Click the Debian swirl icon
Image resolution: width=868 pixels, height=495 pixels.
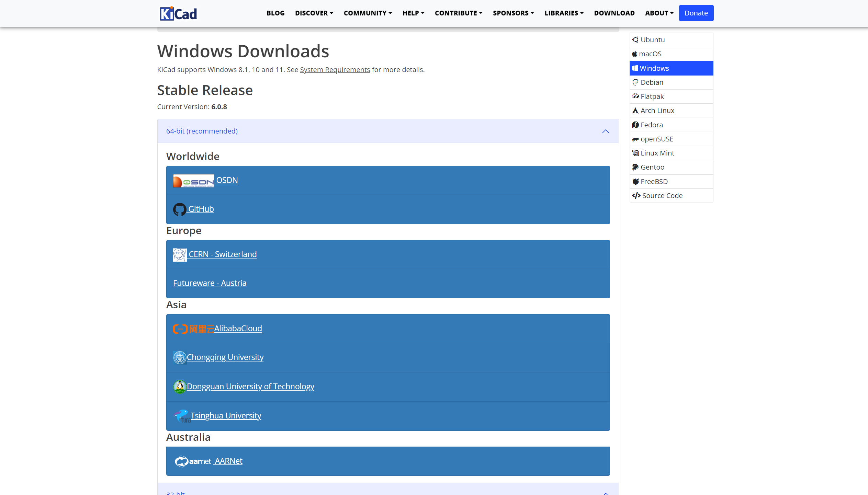(x=635, y=82)
